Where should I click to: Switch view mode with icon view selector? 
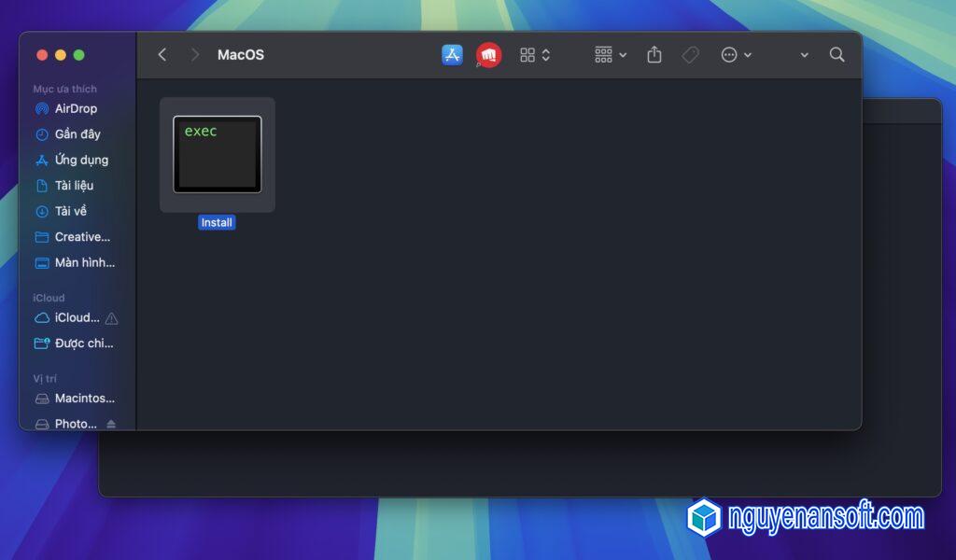point(535,55)
